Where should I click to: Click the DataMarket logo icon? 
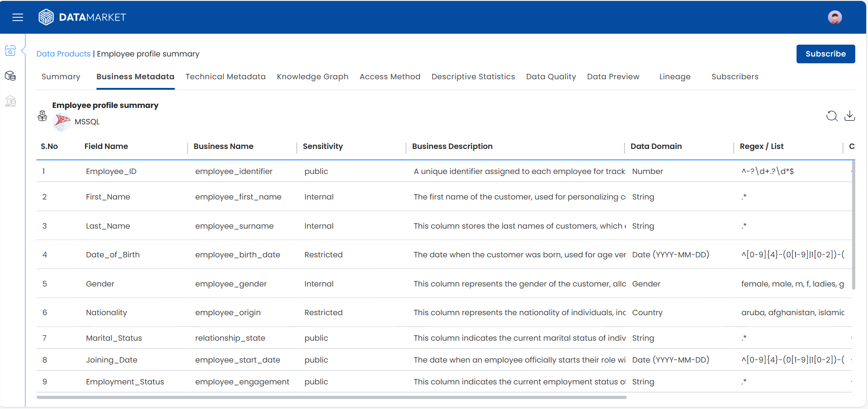tap(46, 17)
